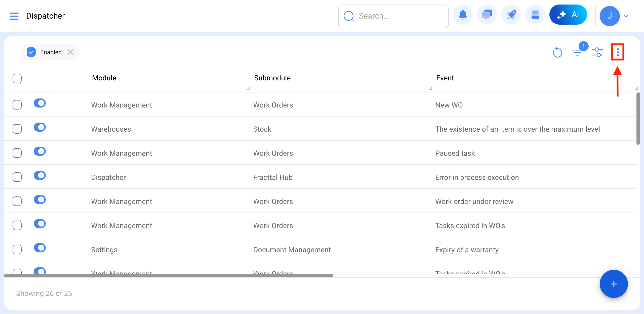Disable the Error in process execution toggle
This screenshot has height=314, width=644.
pyautogui.click(x=40, y=175)
